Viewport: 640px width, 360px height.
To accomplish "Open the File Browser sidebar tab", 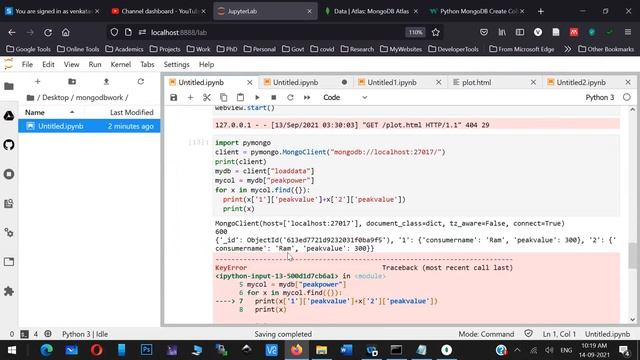I will pyautogui.click(x=9, y=86).
